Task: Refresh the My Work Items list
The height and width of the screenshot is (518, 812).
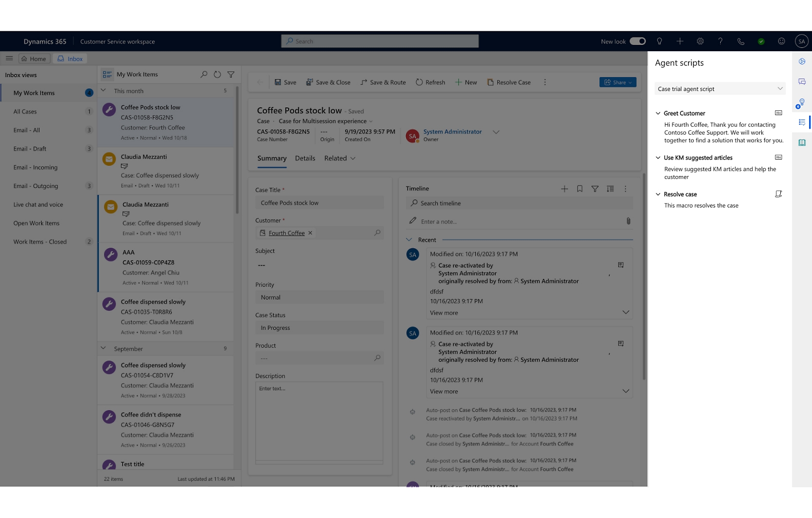Action: coord(217,75)
